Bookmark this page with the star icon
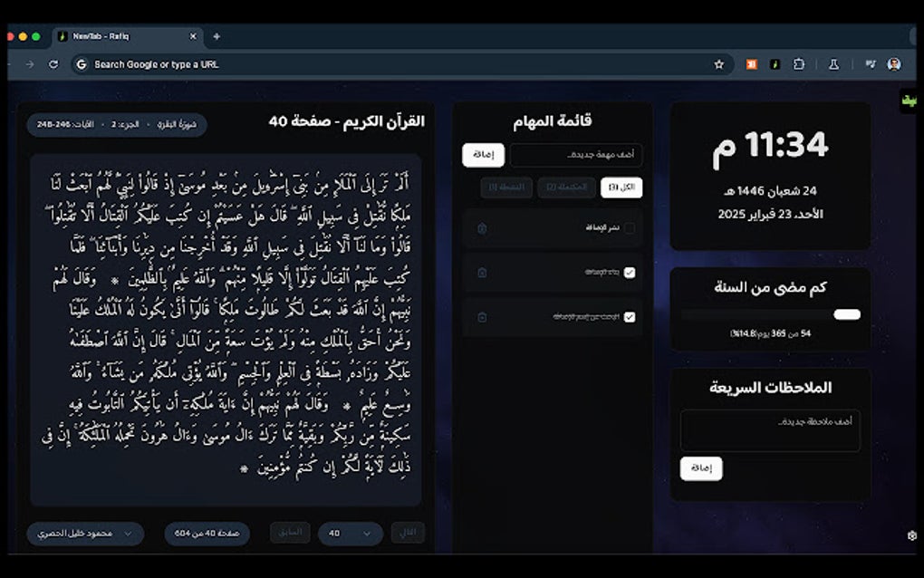Image resolution: width=924 pixels, height=578 pixels. (719, 65)
